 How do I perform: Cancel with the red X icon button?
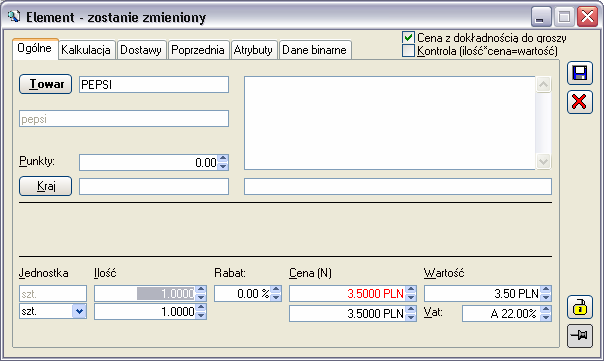click(579, 102)
